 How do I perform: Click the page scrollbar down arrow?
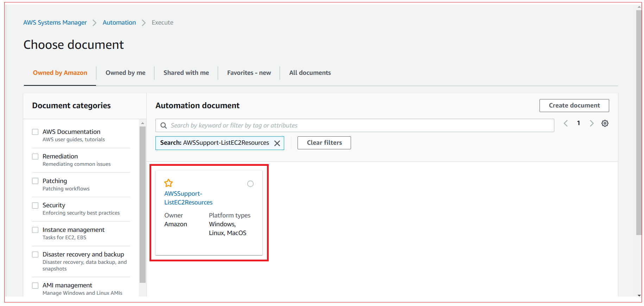[639, 296]
